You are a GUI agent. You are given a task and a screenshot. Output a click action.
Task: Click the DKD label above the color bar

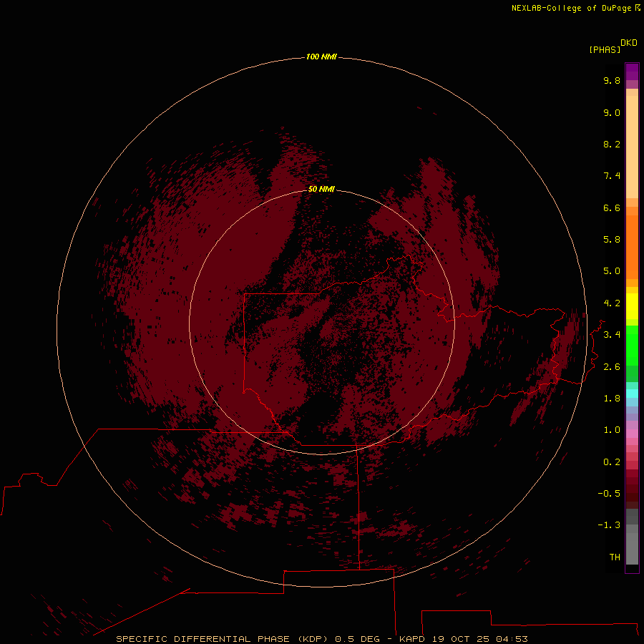click(x=629, y=43)
